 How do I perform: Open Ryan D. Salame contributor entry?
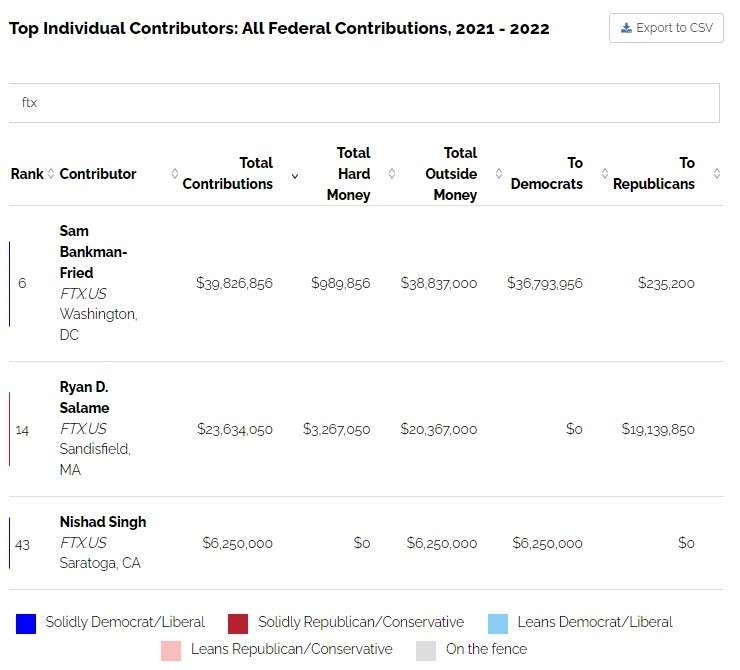(84, 397)
